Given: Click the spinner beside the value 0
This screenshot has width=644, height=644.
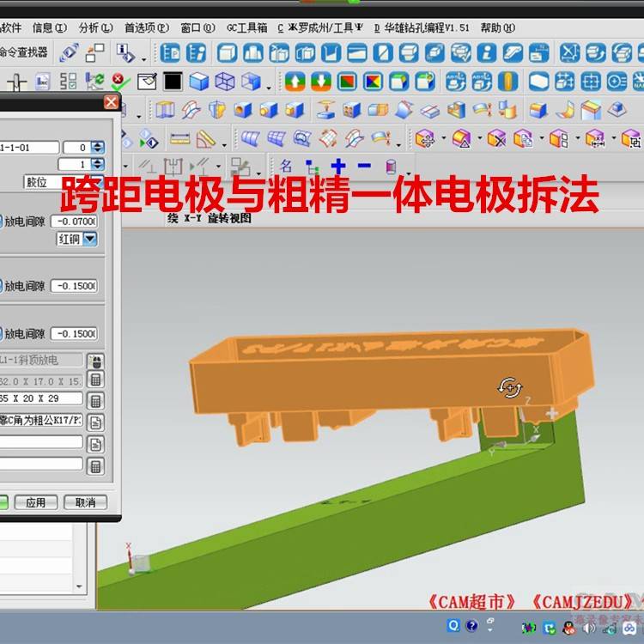Looking at the screenshot, I should click(x=97, y=148).
